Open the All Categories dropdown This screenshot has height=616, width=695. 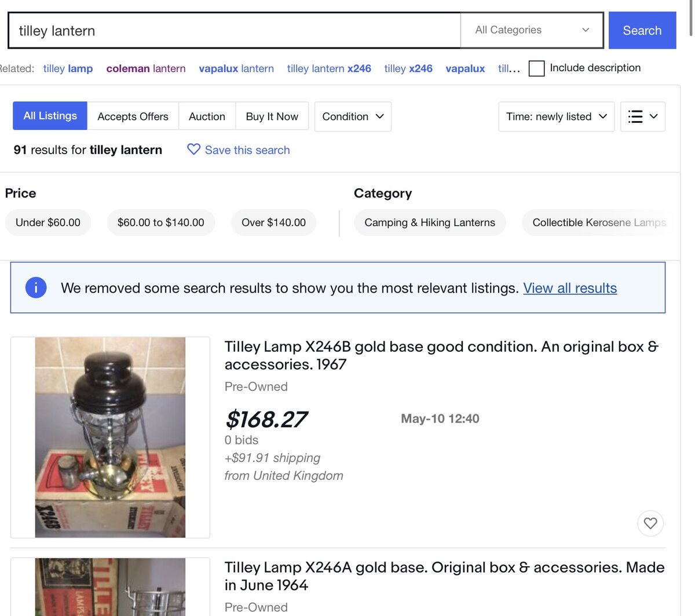(532, 30)
